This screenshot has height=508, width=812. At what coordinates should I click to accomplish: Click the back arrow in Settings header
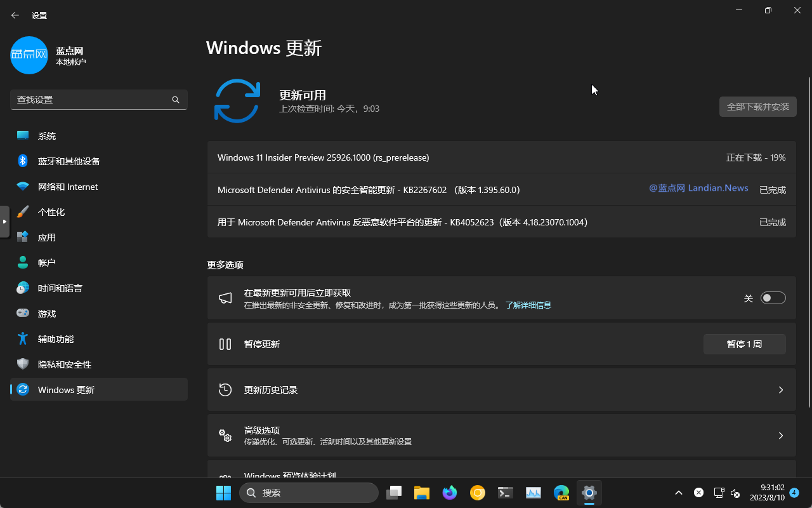[15, 15]
